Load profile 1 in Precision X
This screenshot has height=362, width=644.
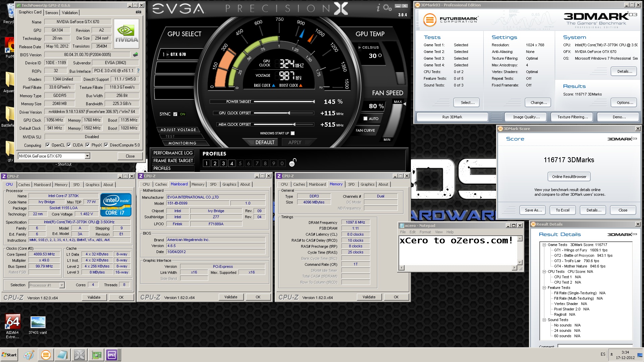point(207,164)
